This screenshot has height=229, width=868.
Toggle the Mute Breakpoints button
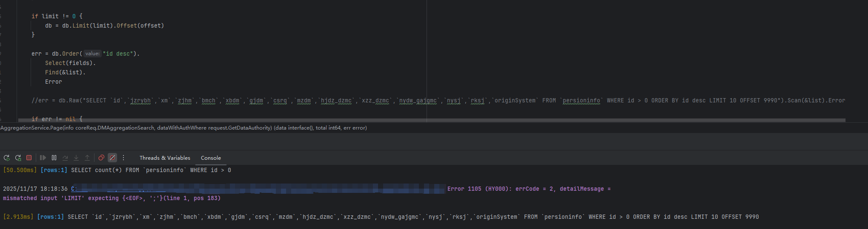click(112, 158)
